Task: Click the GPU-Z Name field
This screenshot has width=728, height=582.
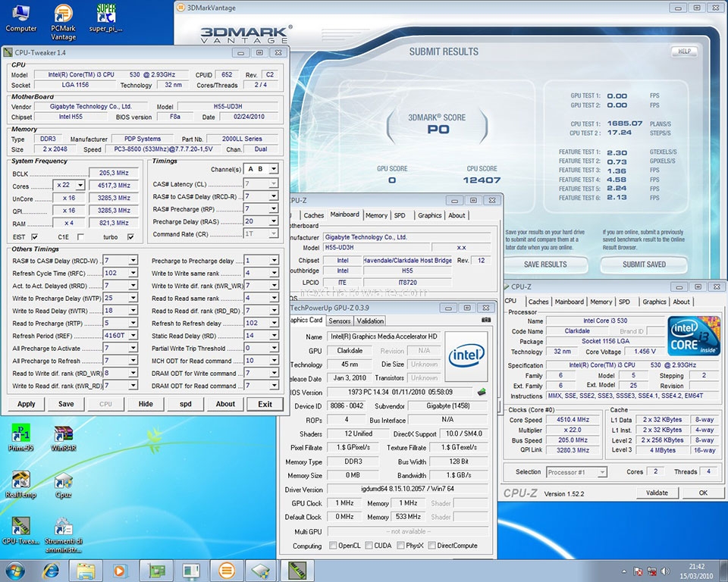Action: 384,336
